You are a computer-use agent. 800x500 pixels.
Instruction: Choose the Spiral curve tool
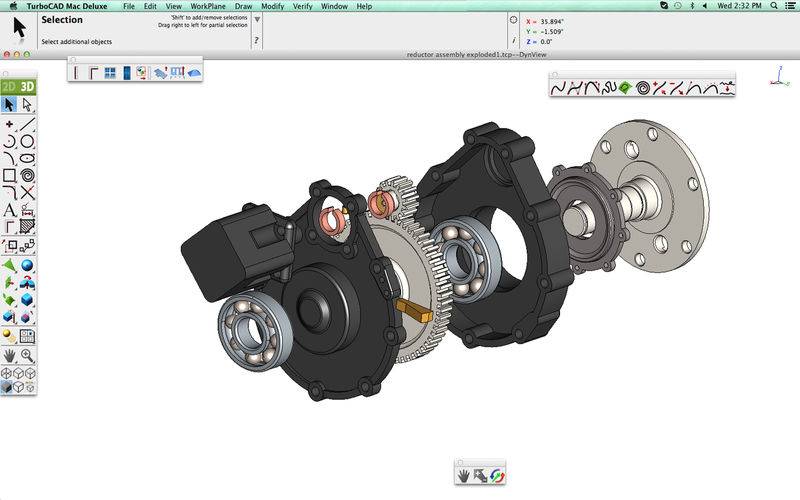coord(27,175)
